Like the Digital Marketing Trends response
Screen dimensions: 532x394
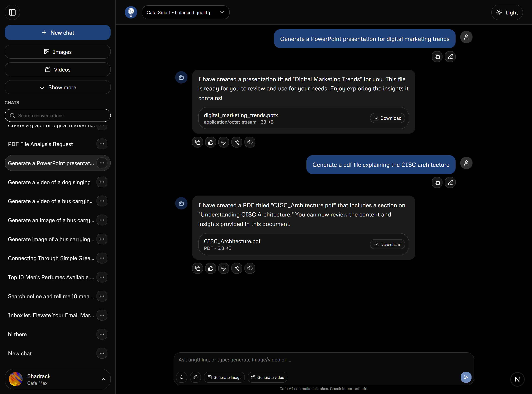211,142
